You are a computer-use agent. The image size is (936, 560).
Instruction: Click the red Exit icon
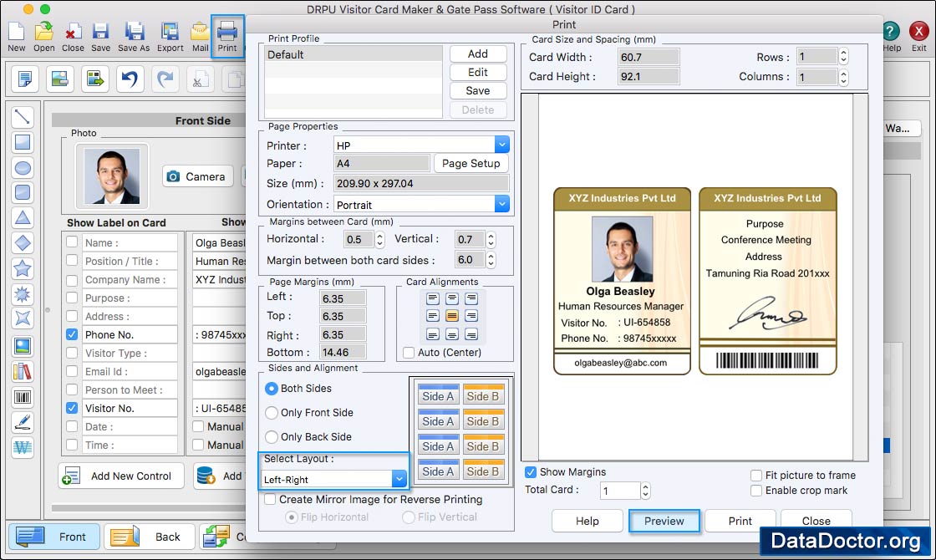point(918,37)
